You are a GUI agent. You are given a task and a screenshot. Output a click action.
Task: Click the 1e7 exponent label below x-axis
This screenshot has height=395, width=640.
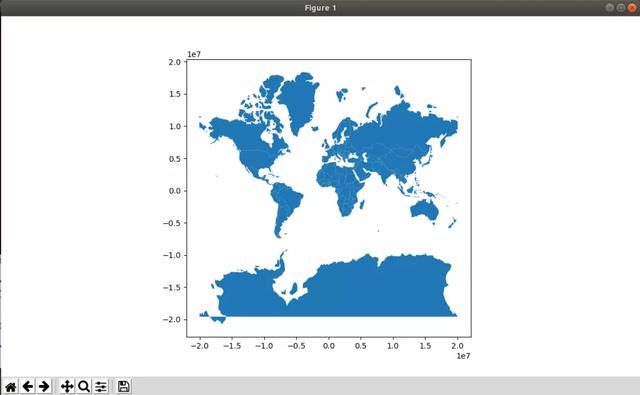[x=463, y=356]
